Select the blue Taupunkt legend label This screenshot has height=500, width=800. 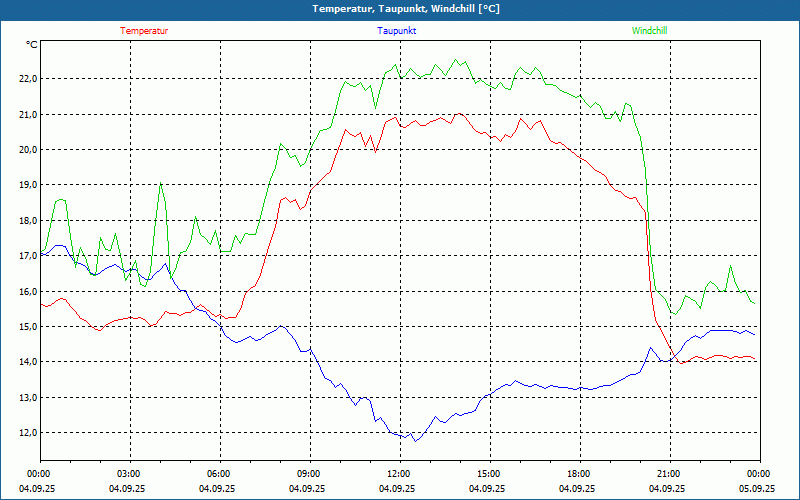tap(396, 31)
